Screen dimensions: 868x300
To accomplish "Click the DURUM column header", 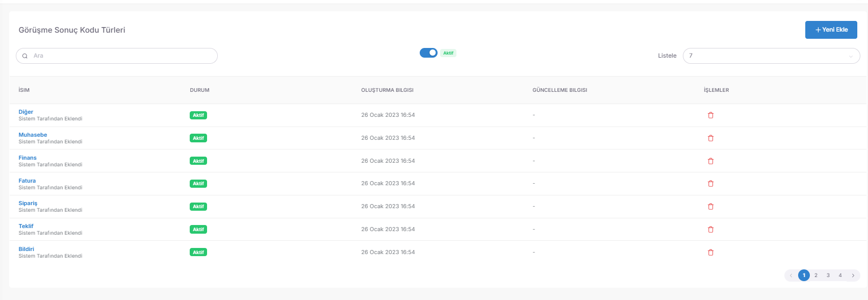I will pyautogui.click(x=199, y=90).
